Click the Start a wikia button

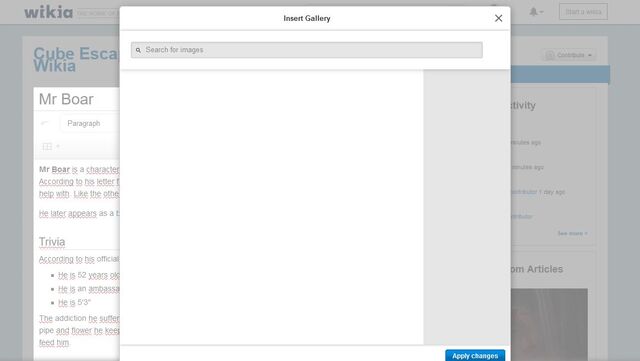pos(583,12)
